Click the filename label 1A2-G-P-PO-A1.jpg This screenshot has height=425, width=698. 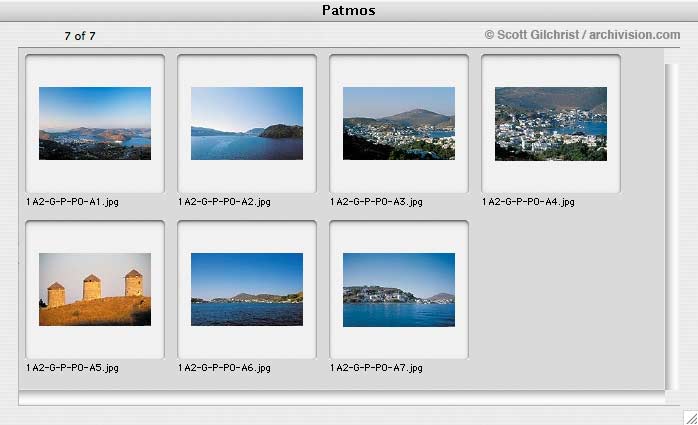[73, 202]
